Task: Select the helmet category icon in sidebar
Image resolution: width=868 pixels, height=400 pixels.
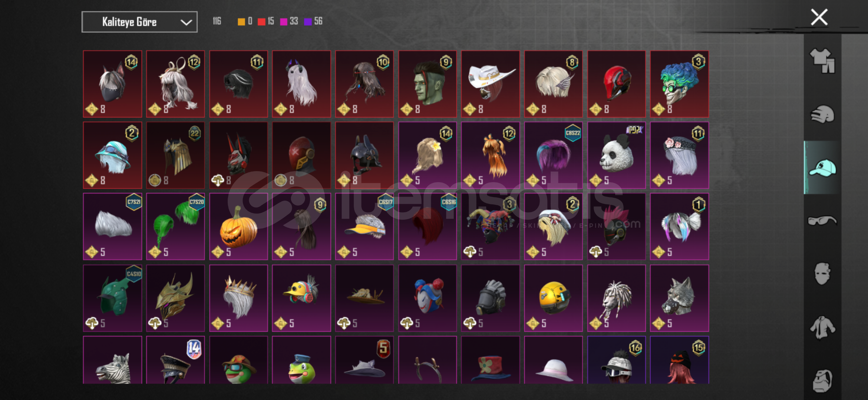Action: [822, 114]
